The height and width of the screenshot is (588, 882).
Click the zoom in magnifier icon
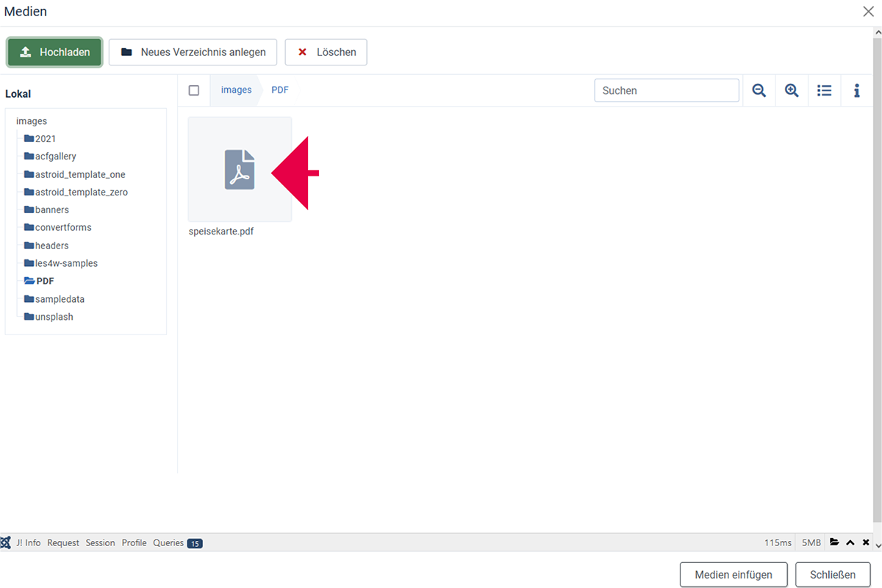coord(792,90)
